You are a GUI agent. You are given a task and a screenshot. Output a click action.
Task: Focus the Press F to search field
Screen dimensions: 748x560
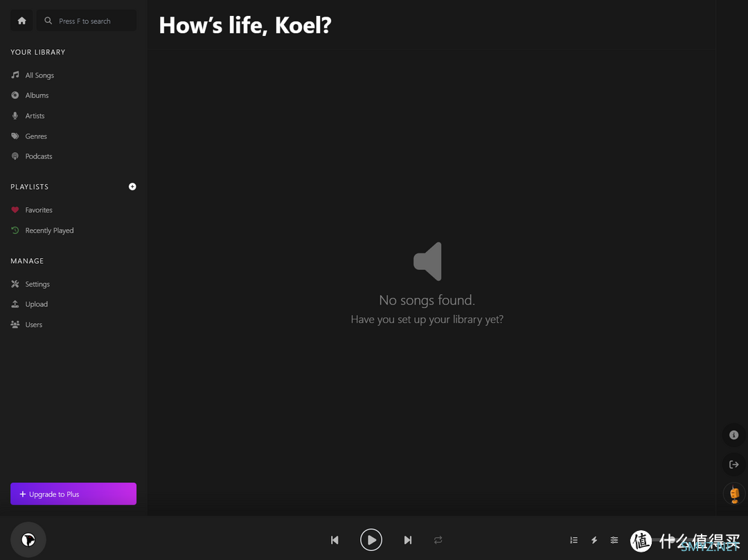[87, 21]
